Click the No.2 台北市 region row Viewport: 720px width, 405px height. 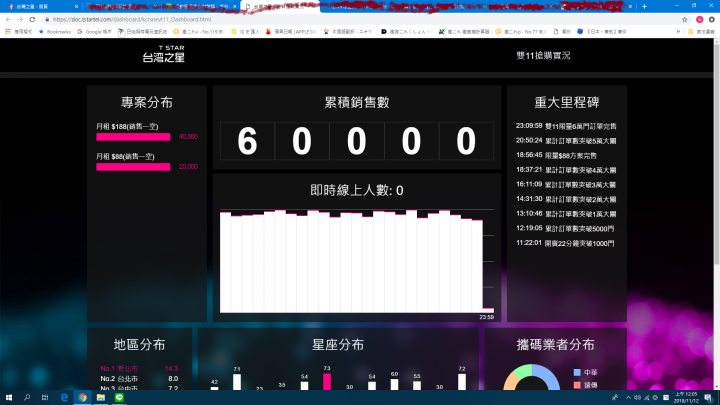coord(139,379)
